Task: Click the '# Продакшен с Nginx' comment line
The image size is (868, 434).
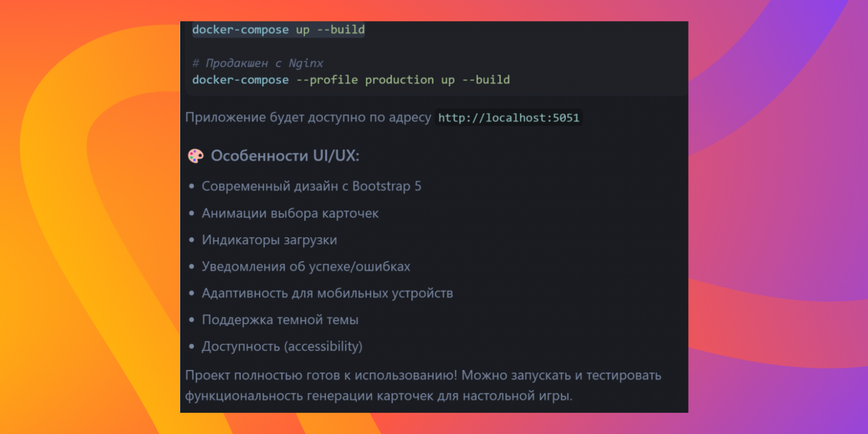Action: click(x=258, y=63)
